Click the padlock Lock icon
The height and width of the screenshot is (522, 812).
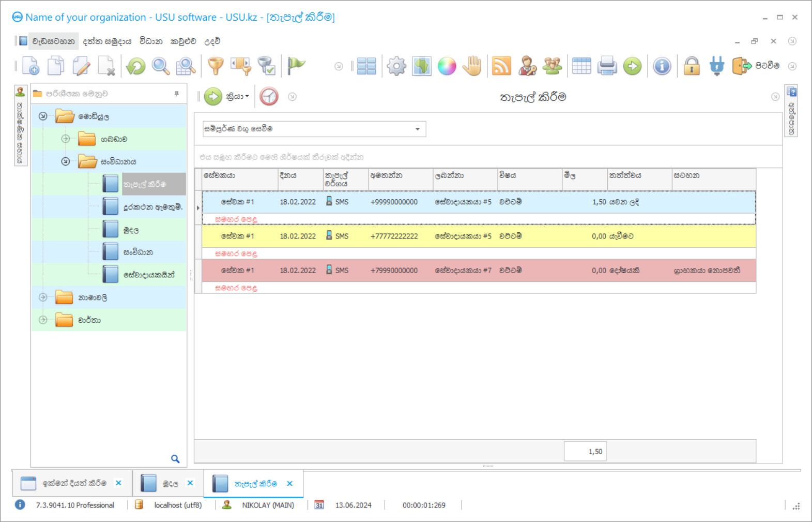point(692,66)
